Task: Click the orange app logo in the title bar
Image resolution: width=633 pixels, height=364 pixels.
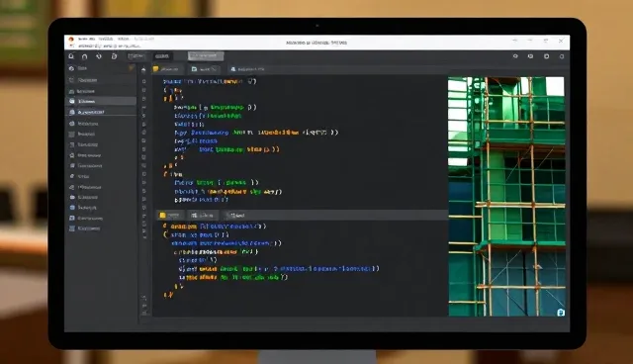Action: [71, 40]
